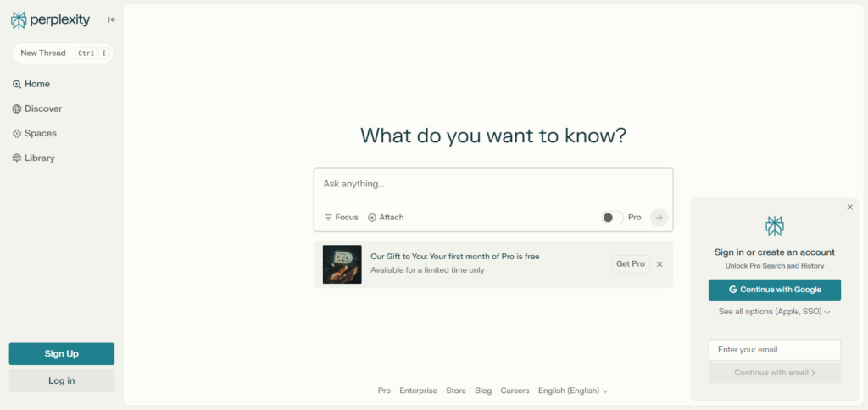The height and width of the screenshot is (410, 868).
Task: Click "Unlock Pro Search and History" text
Action: tap(775, 266)
